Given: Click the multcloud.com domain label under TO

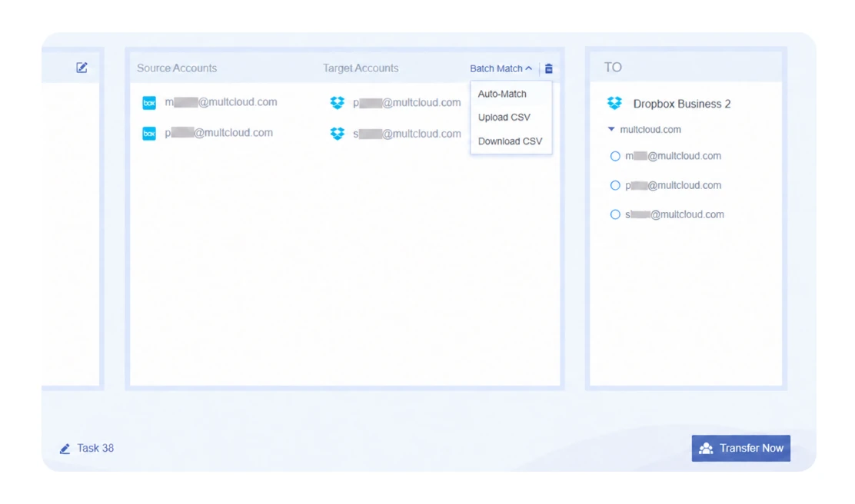Looking at the screenshot, I should click(x=650, y=130).
